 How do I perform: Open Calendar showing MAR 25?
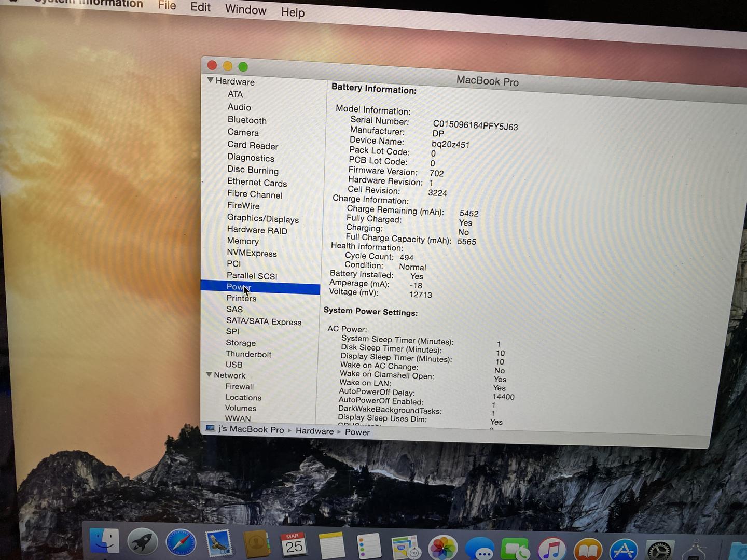[294, 545]
